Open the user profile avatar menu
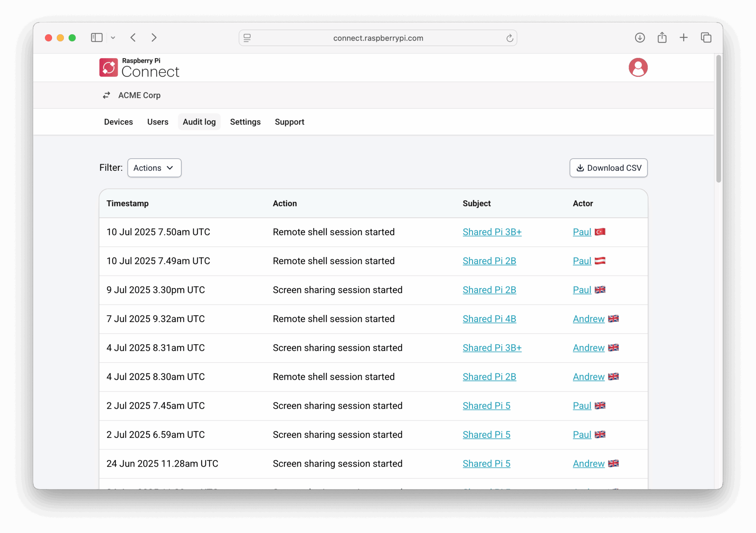The image size is (756, 533). [x=638, y=68]
